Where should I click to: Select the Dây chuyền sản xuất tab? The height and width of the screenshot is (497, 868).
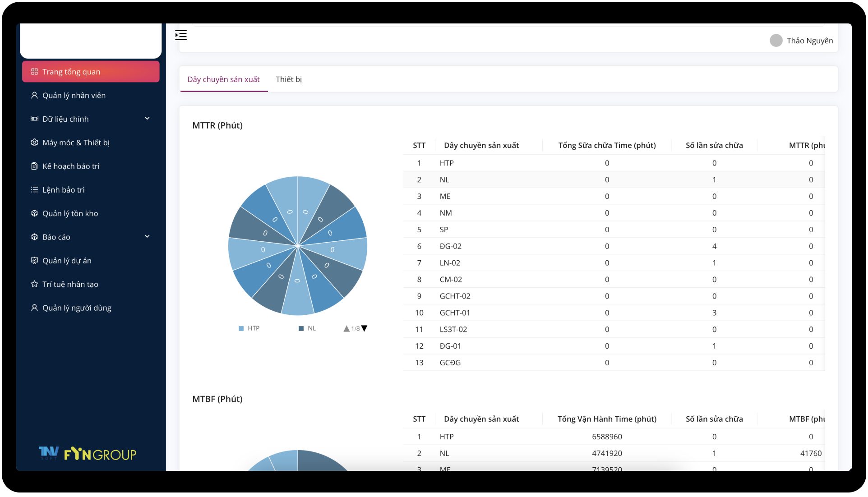223,79
